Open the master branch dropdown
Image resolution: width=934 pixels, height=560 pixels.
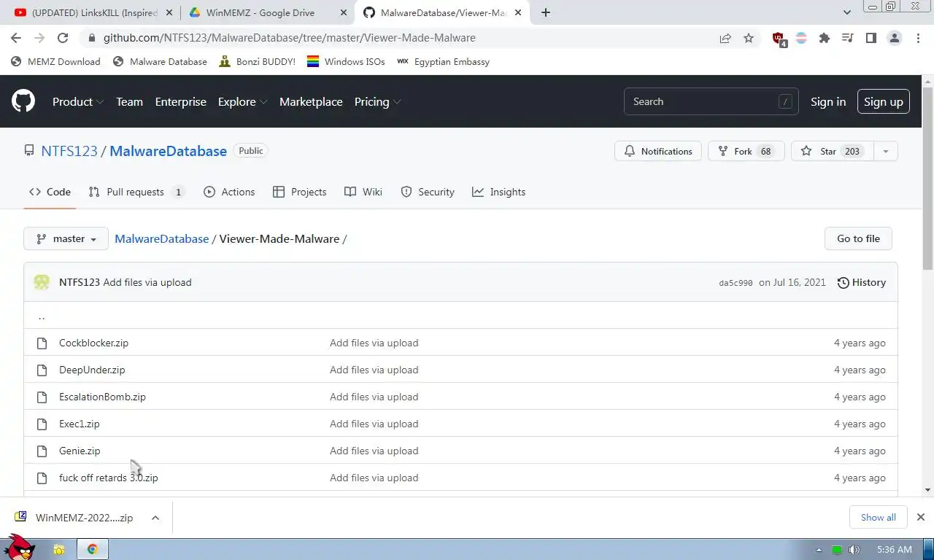coord(66,238)
